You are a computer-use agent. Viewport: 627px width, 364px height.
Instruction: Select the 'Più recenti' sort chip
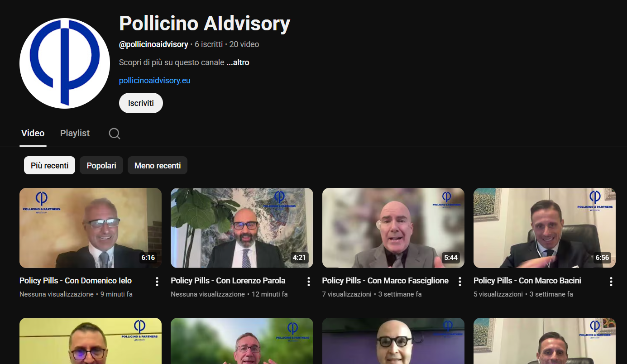(49, 166)
